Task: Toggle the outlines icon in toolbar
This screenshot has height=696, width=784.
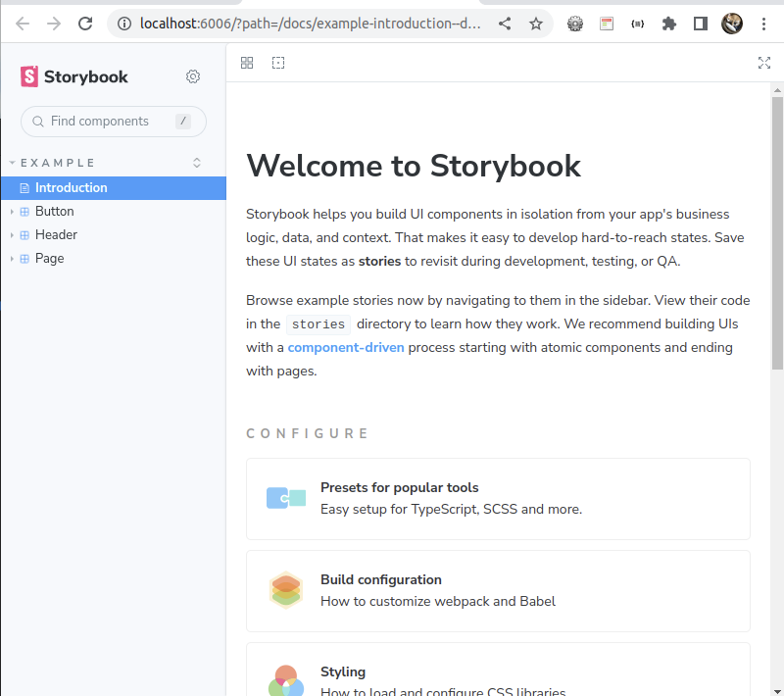Action: click(x=278, y=63)
